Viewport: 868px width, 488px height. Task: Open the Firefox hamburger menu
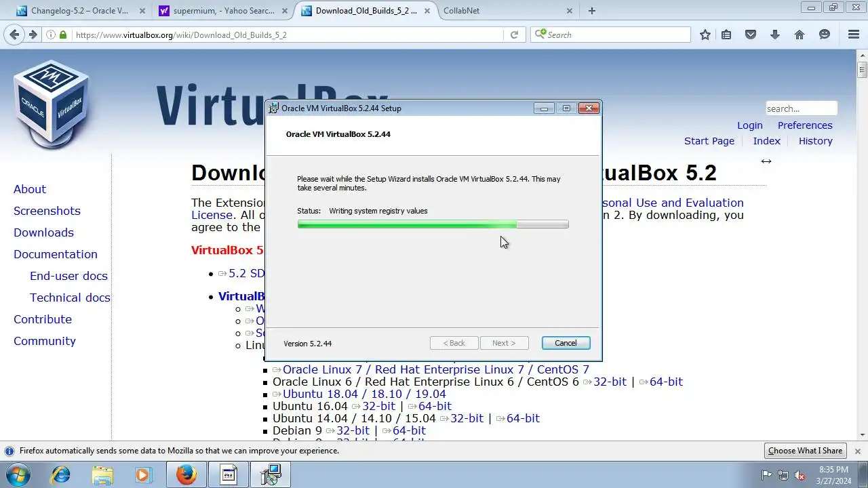pos(854,35)
